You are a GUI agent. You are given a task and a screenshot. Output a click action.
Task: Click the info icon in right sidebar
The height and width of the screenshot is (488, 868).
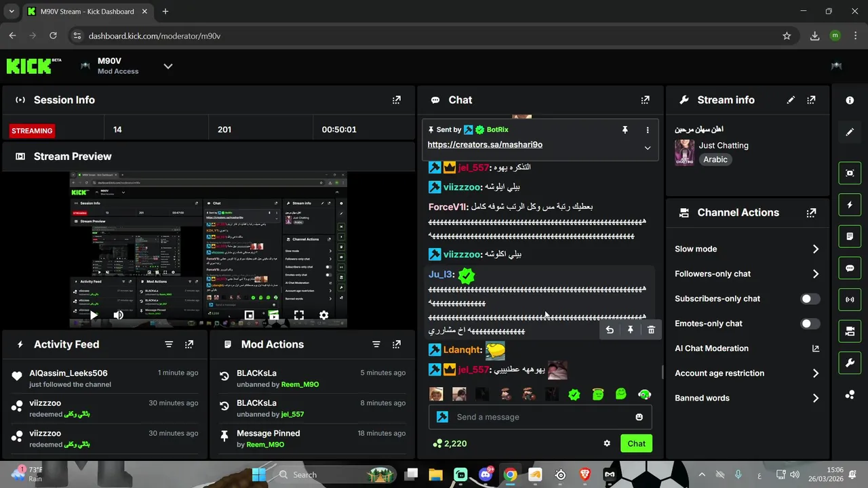(x=850, y=100)
